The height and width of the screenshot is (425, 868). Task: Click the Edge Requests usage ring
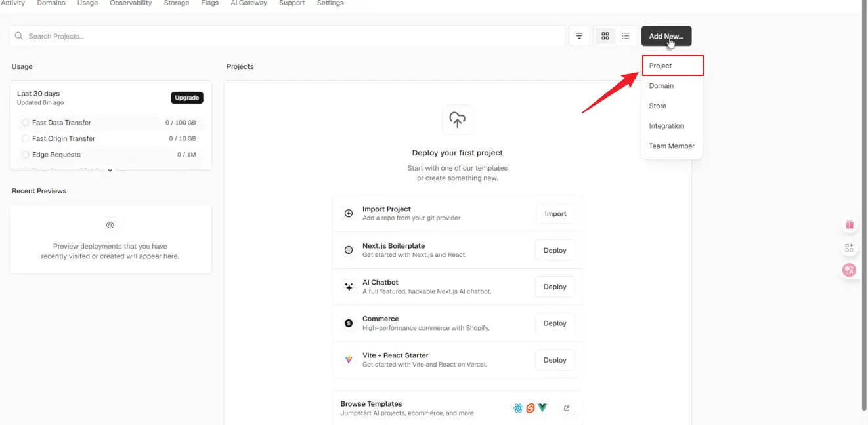pyautogui.click(x=26, y=155)
